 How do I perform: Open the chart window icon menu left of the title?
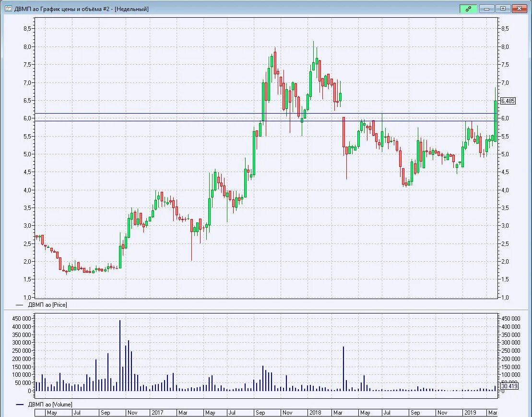click(8, 9)
